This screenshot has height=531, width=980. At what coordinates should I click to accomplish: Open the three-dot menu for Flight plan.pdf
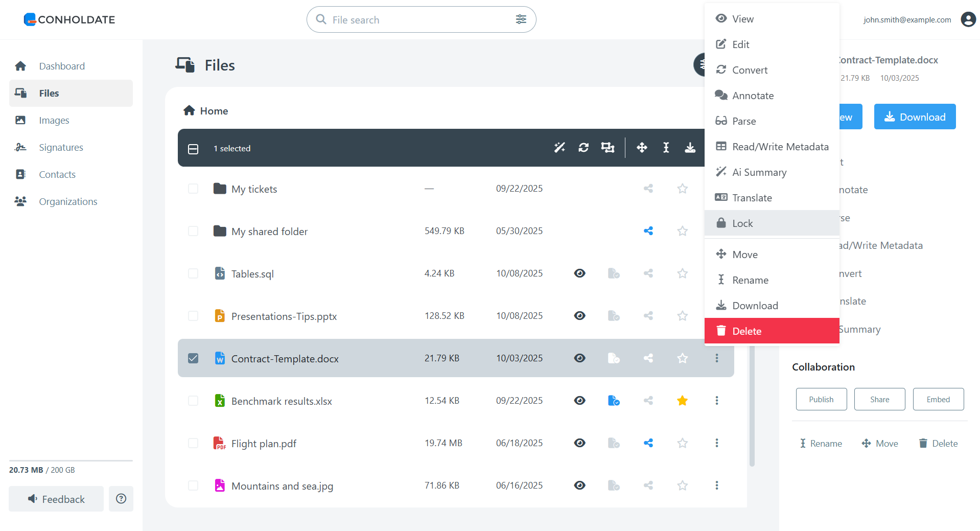pos(716,443)
